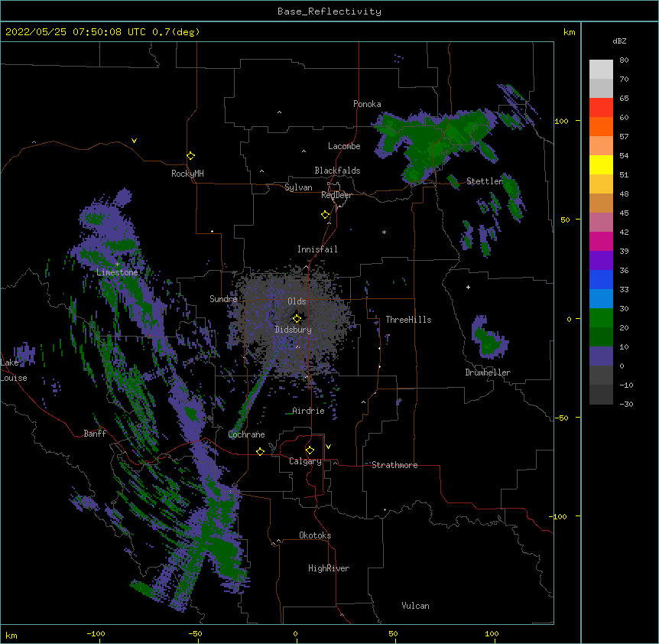Select the Olds label
The width and height of the screenshot is (659, 644).
click(x=297, y=301)
